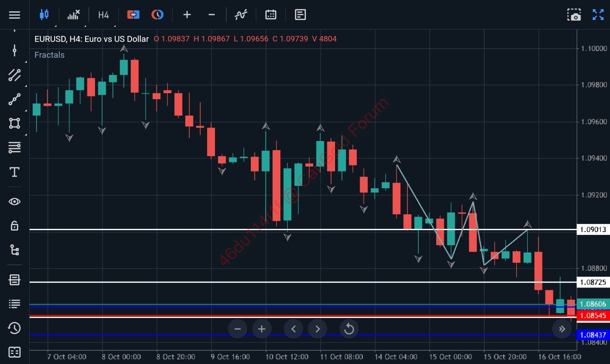Move chart right with round arrow button
This screenshot has width=610, height=364.
[318, 329]
